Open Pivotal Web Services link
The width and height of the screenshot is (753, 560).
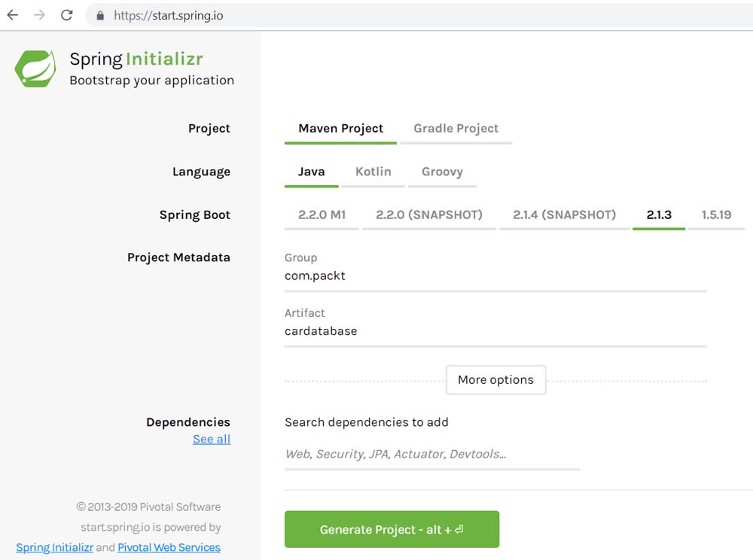(169, 548)
